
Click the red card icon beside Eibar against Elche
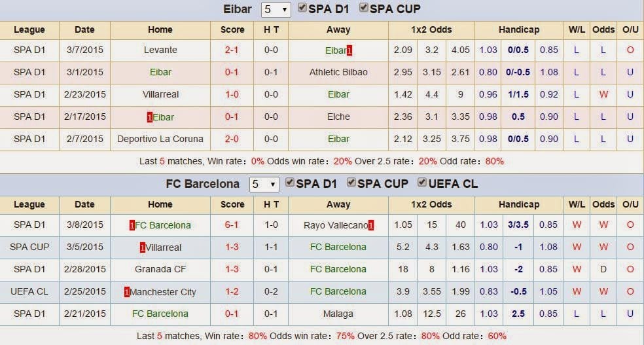tap(150, 117)
